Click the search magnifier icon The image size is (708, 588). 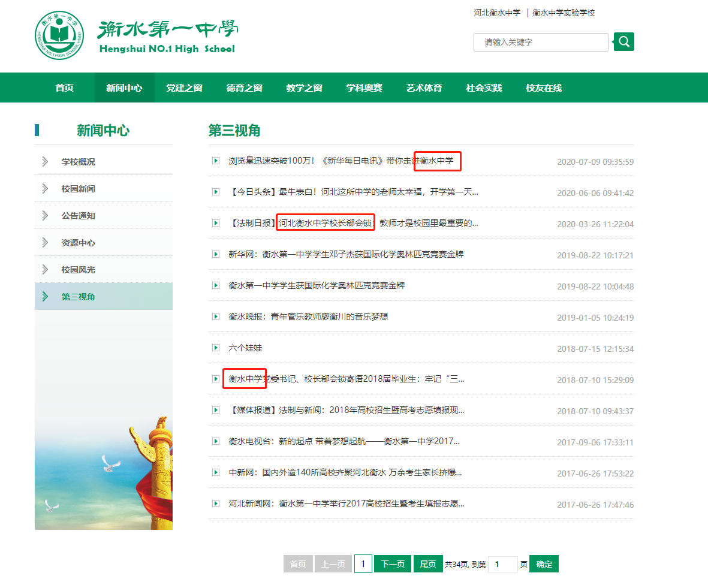click(623, 41)
